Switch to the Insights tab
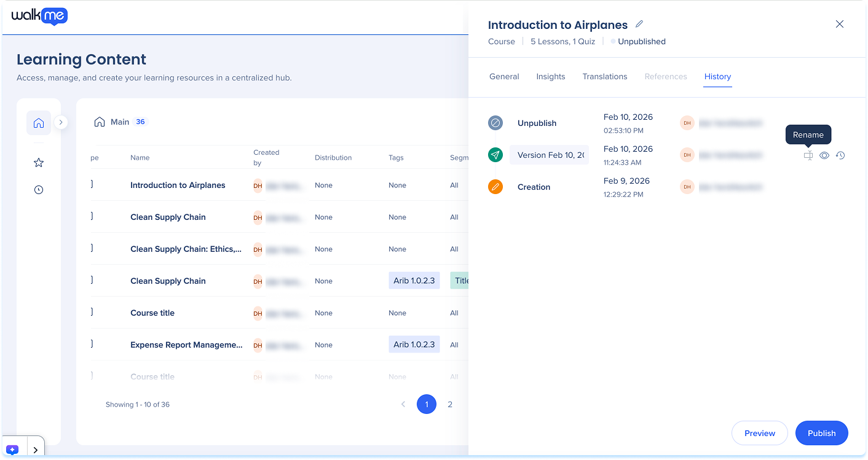The image size is (868, 460). pyautogui.click(x=550, y=77)
